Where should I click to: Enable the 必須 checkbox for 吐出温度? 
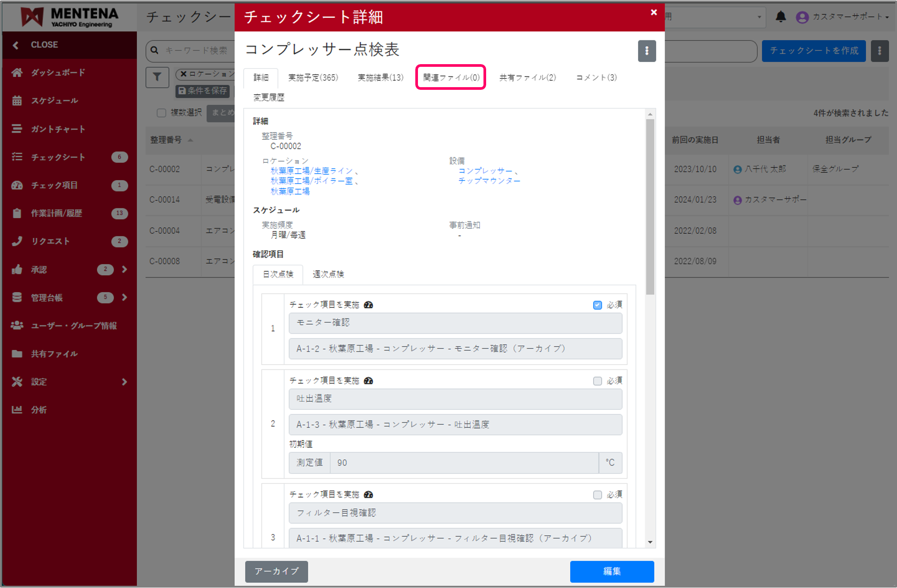598,380
